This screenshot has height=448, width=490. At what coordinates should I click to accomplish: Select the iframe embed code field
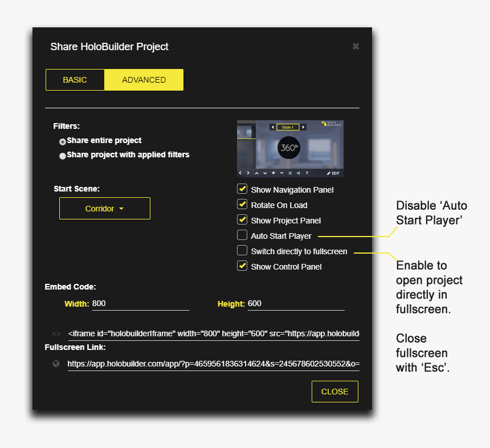214,333
